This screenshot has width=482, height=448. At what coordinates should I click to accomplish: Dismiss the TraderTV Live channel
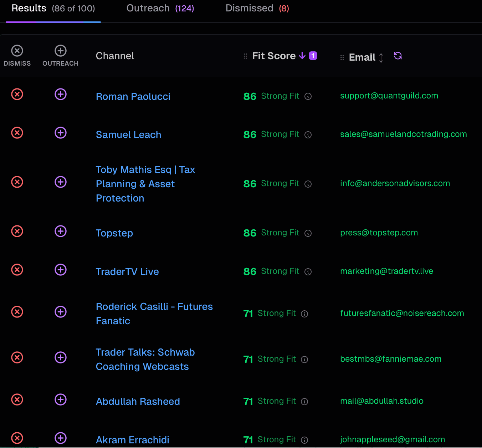pyautogui.click(x=17, y=270)
